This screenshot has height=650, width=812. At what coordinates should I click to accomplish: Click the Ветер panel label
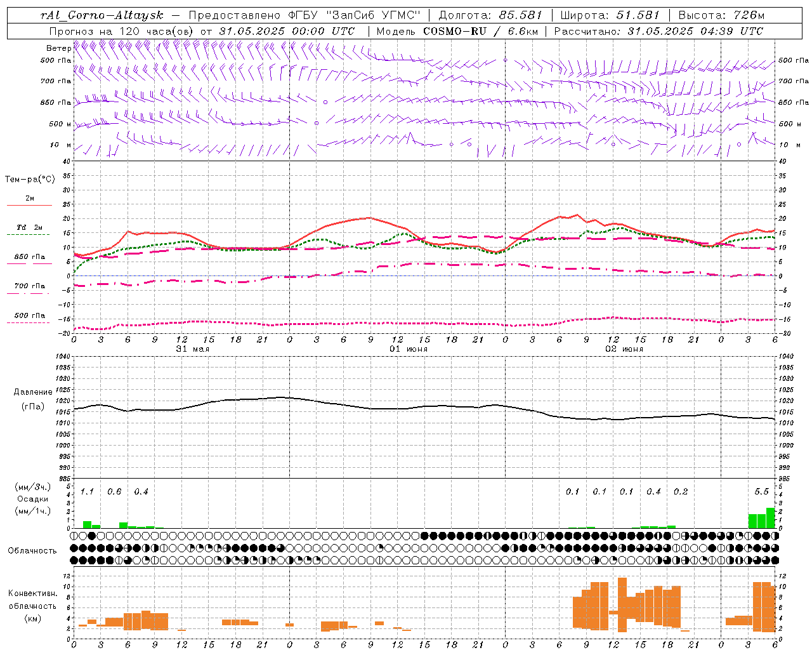pos(58,48)
